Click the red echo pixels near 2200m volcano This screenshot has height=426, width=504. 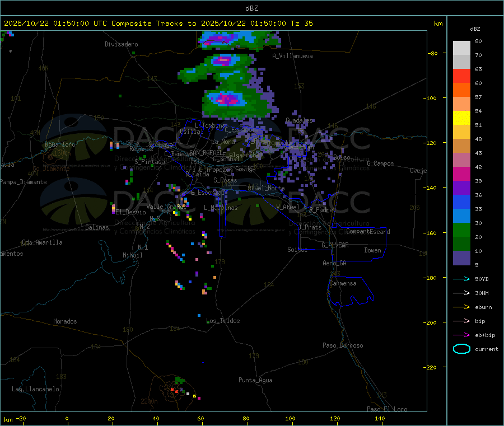tap(174, 390)
